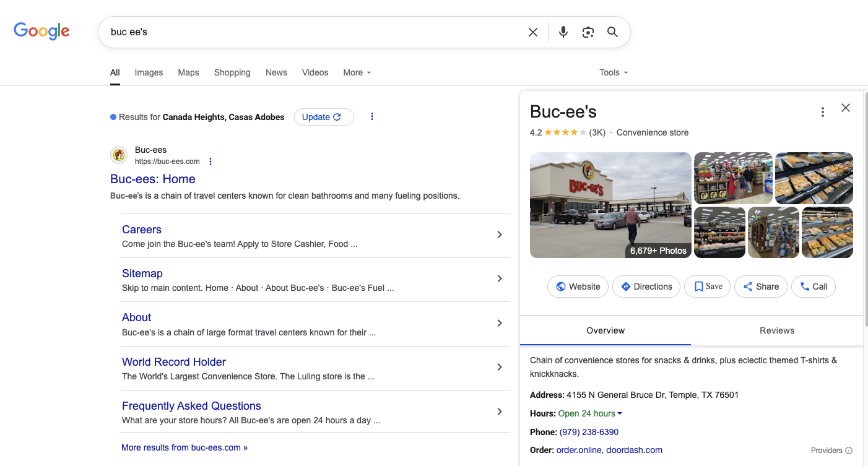Viewport: 868px width, 466px height.
Task: Switch to the News tab
Action: click(x=276, y=72)
